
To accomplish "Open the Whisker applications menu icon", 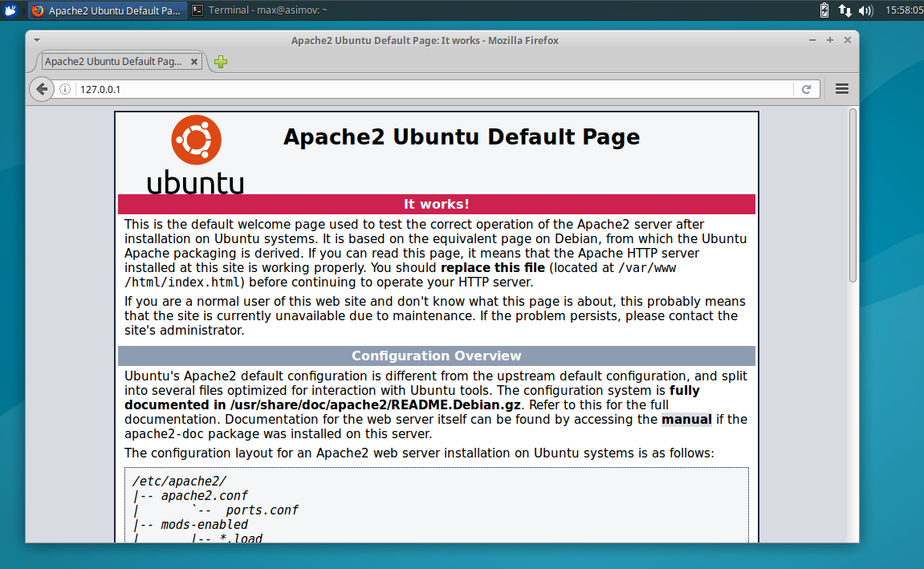I will coord(10,10).
